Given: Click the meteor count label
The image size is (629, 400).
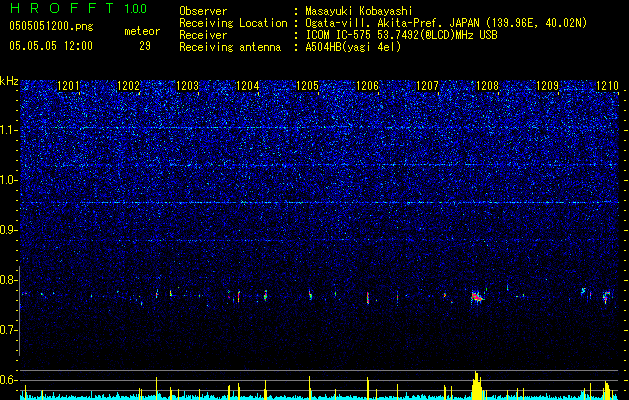Looking at the screenshot, I should 142,31.
